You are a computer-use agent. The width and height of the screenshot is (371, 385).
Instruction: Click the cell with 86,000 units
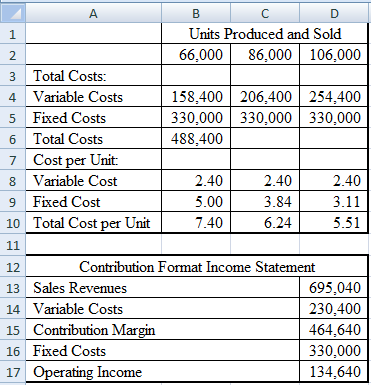point(265,54)
